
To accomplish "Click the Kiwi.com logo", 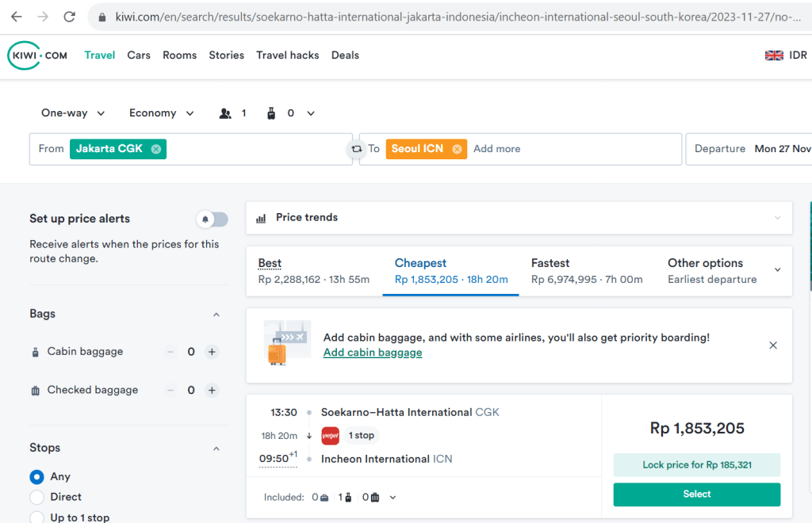I will pos(37,55).
